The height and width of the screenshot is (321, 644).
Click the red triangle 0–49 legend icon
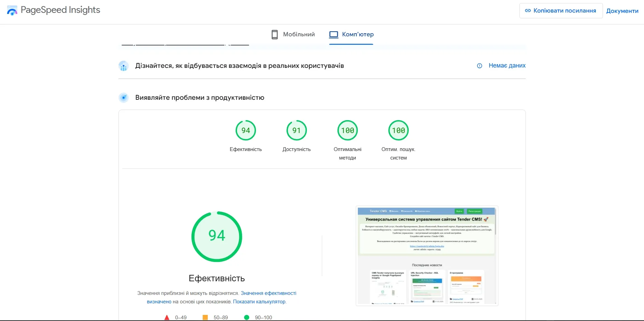point(167,318)
